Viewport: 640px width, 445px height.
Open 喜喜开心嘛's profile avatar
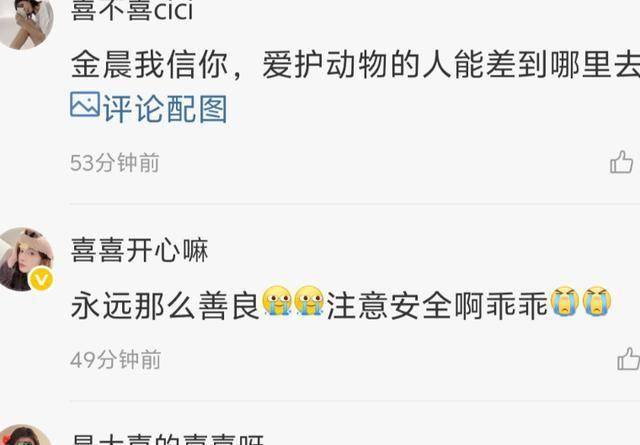pyautogui.click(x=24, y=259)
